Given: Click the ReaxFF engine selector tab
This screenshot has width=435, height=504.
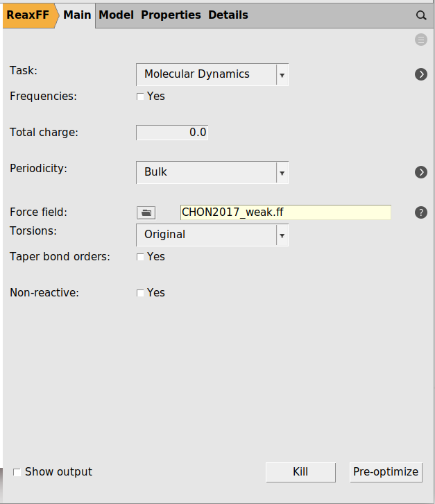Looking at the screenshot, I should tap(28, 15).
